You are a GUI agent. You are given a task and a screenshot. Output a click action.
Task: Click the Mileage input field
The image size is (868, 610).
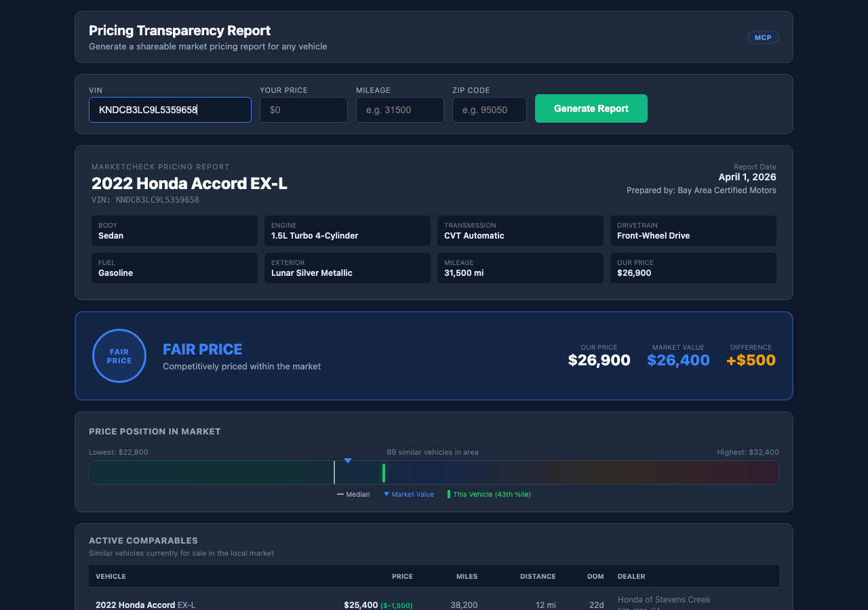click(x=400, y=110)
